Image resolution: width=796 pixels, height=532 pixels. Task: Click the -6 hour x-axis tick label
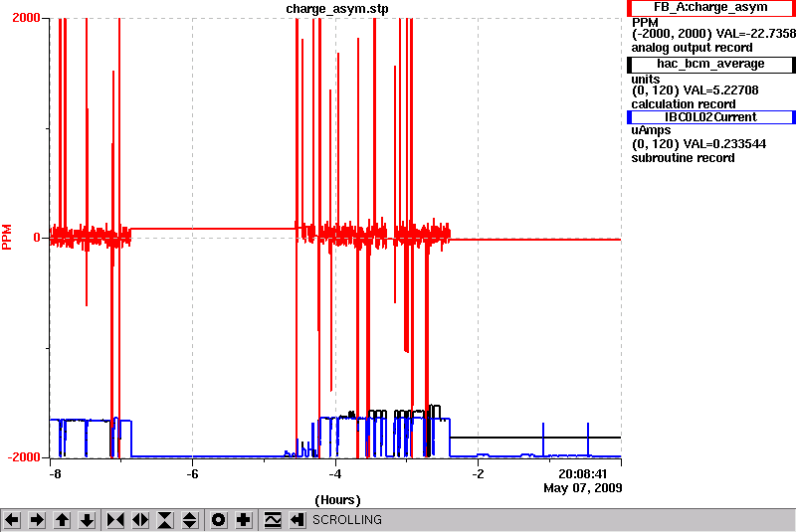point(192,473)
